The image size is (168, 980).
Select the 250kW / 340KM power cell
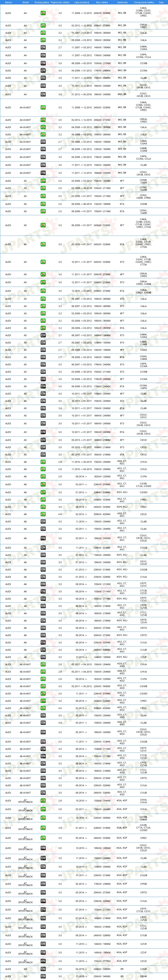(102, 976)
